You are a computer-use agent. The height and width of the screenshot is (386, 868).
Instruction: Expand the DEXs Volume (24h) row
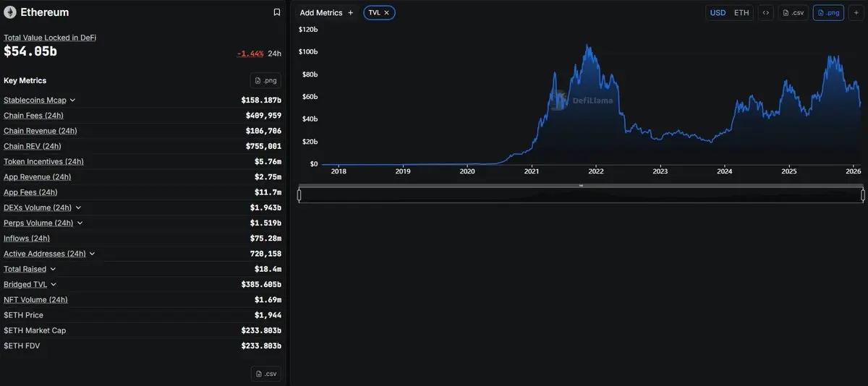point(78,207)
